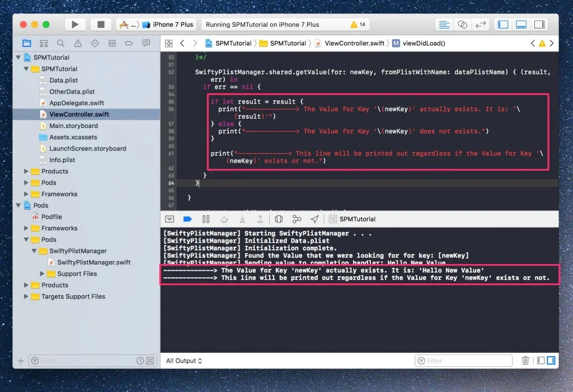Go forward in editor history

tap(195, 43)
